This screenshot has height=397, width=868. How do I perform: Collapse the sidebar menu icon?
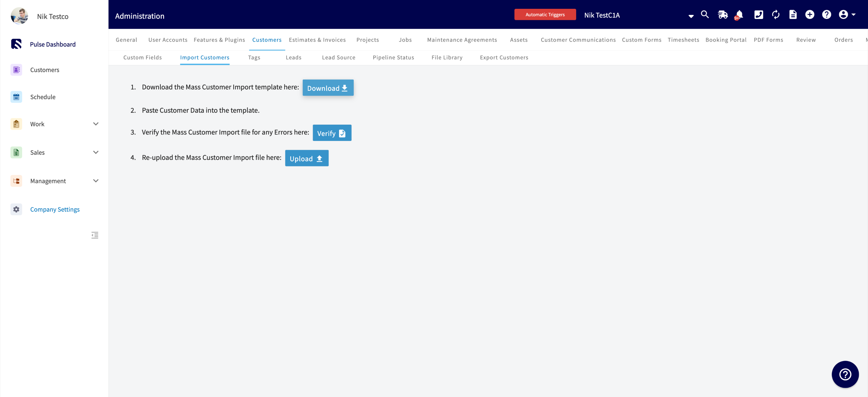[95, 235]
